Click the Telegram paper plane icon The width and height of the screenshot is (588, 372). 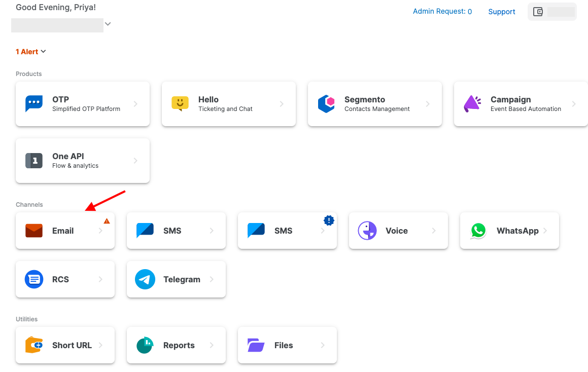(145, 279)
